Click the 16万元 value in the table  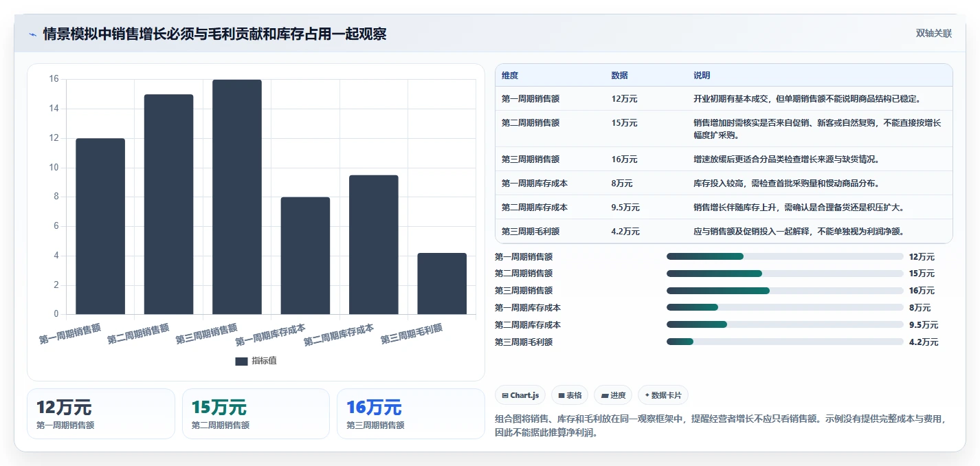click(x=624, y=159)
